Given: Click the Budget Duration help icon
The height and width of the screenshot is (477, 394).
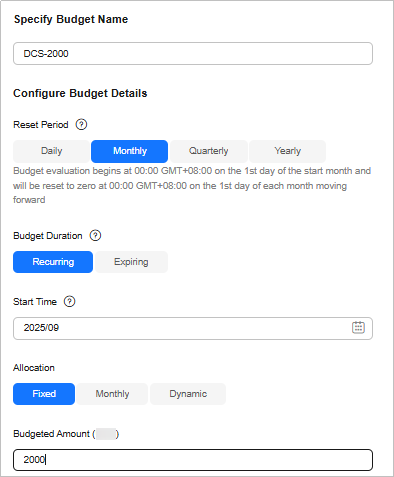Looking at the screenshot, I should click(95, 236).
